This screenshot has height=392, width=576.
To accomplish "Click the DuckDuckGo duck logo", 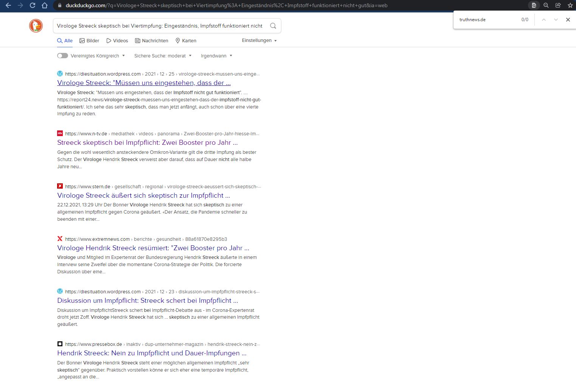I will pos(36,26).
